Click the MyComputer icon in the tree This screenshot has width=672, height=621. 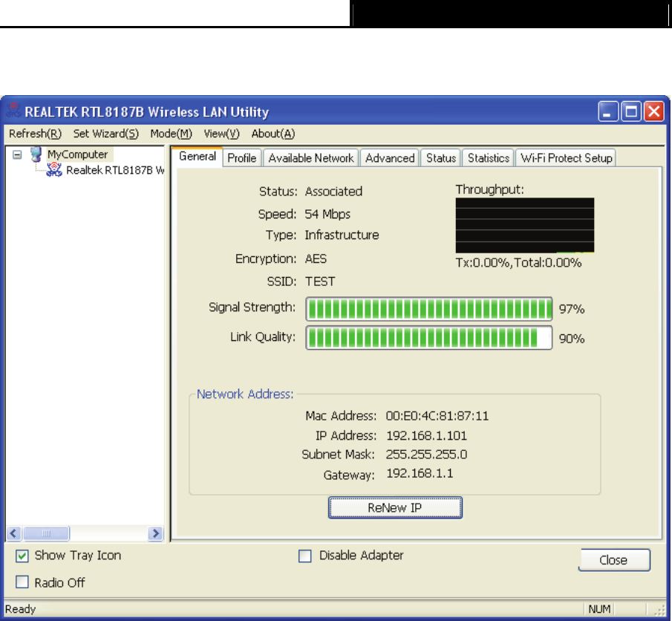(x=36, y=154)
